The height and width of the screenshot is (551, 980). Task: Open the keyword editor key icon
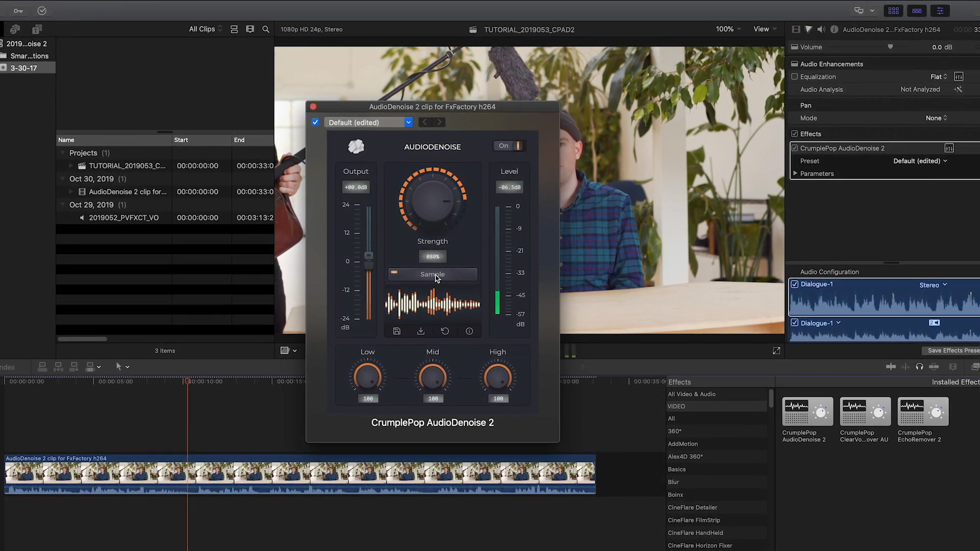(18, 10)
